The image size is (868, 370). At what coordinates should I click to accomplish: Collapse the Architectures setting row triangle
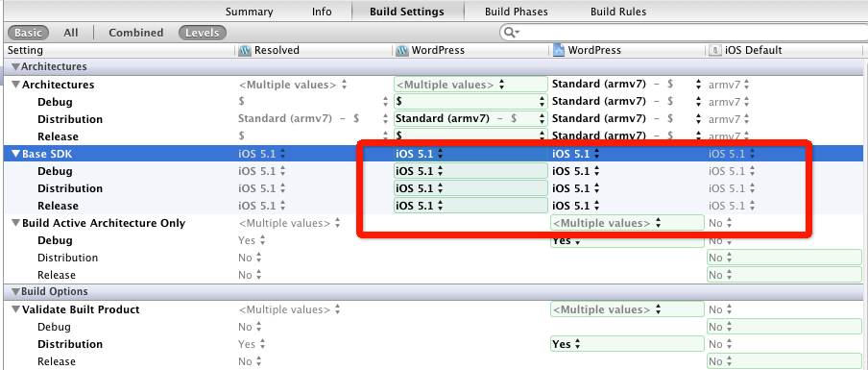click(16, 85)
